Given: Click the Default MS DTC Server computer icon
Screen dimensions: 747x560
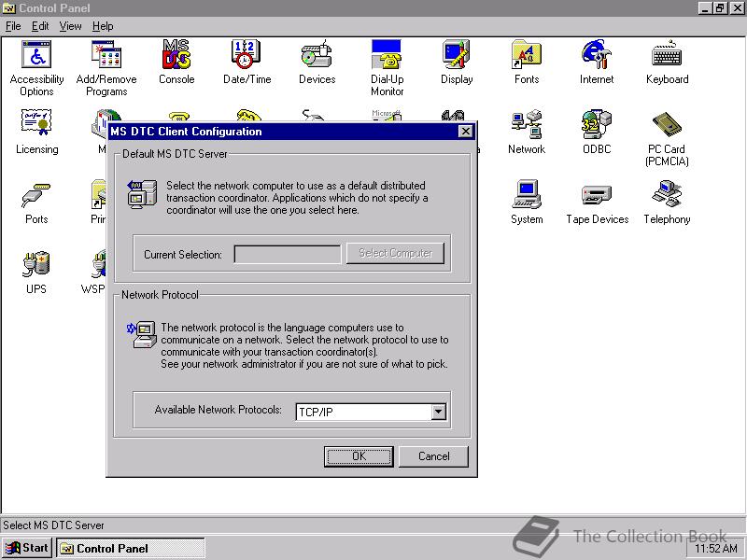Looking at the screenshot, I should point(142,194).
